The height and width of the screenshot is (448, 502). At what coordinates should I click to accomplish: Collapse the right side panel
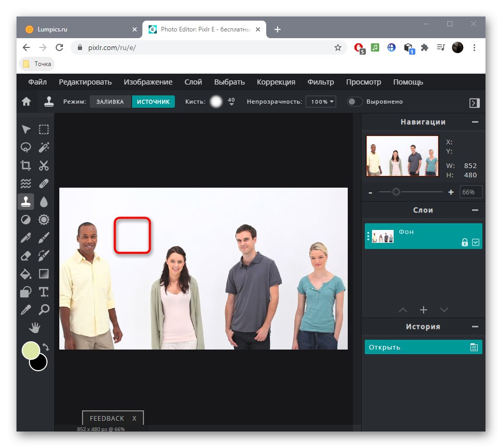click(474, 103)
